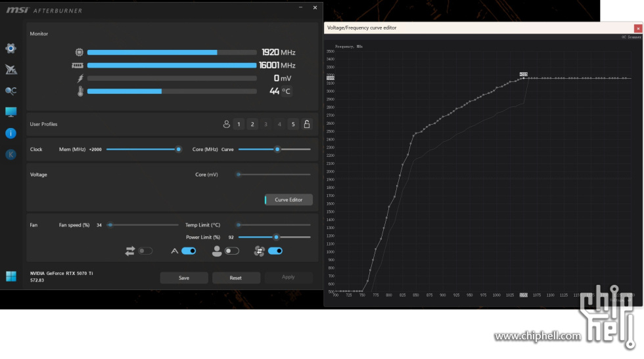
Task: Show the information icon in sidebar
Action: pos(11,133)
